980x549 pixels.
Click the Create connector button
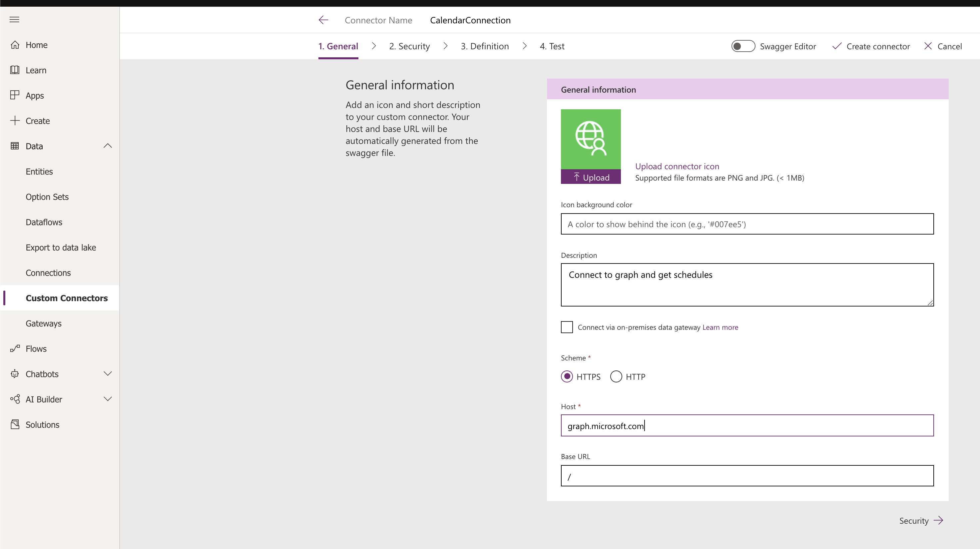(x=871, y=46)
